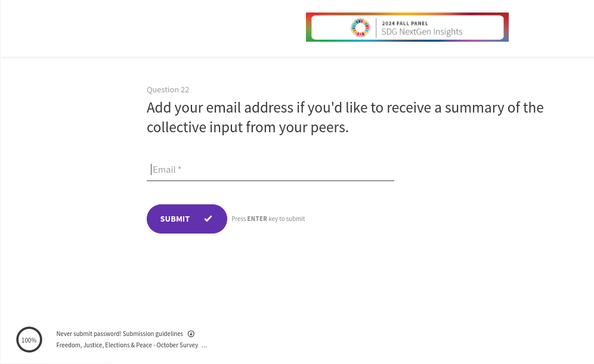This screenshot has width=594, height=364.
Task: Open the ellipsis after the survey title
Action: point(205,346)
